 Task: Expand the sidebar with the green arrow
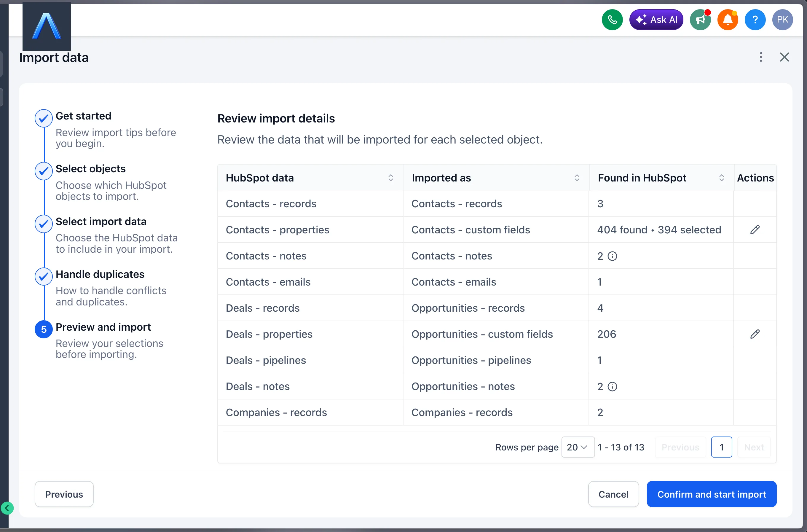pos(7,508)
